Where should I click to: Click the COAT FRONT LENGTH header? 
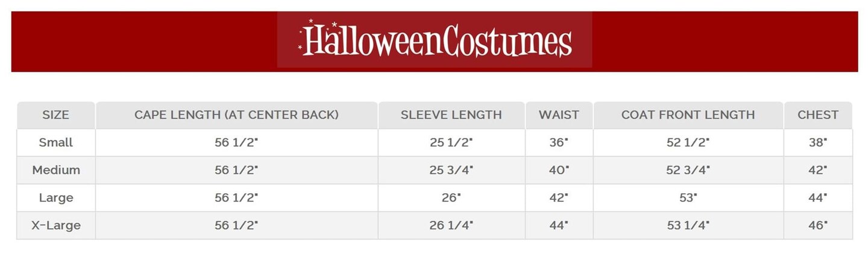(688, 115)
